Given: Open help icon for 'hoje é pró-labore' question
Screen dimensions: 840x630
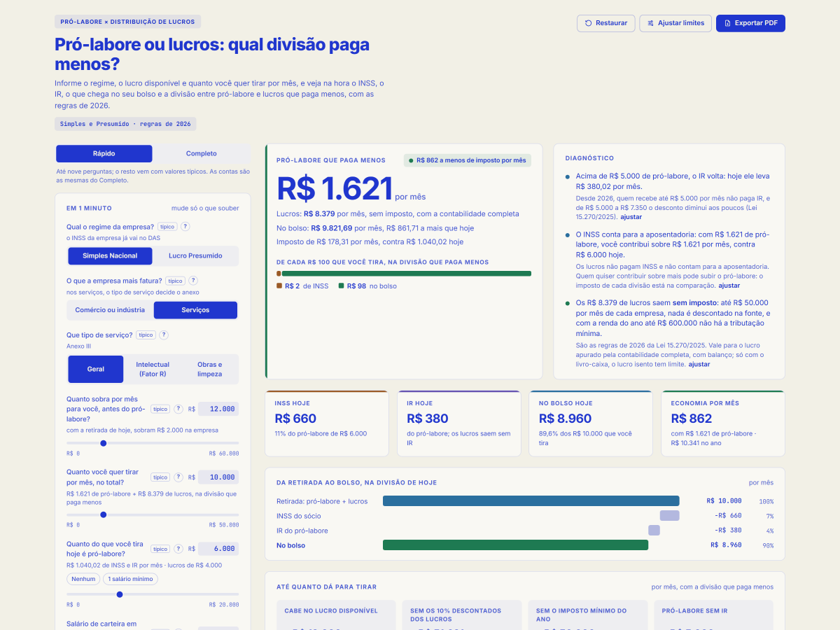Looking at the screenshot, I should (x=178, y=549).
